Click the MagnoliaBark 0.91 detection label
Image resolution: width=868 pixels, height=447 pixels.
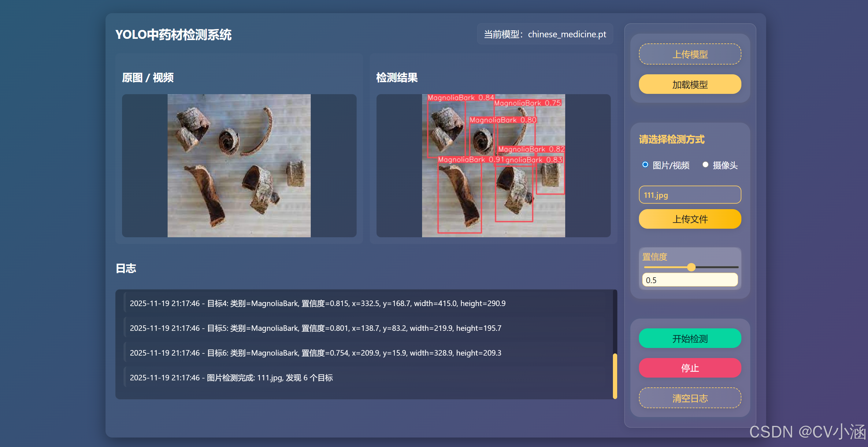[470, 160]
